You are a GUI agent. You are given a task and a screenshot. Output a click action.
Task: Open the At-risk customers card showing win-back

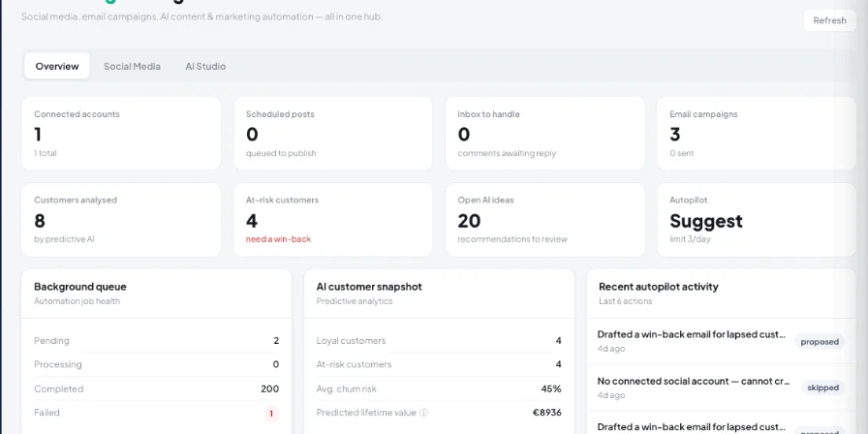click(332, 219)
